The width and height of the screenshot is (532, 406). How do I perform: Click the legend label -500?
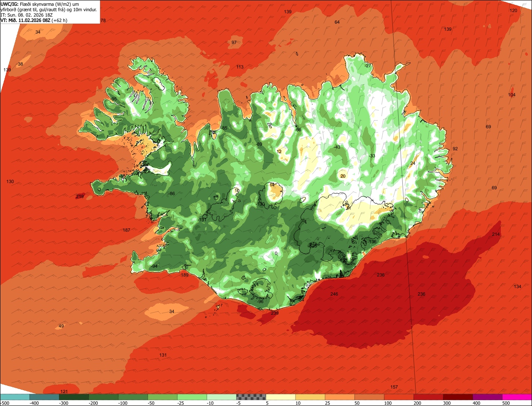tap(5, 403)
